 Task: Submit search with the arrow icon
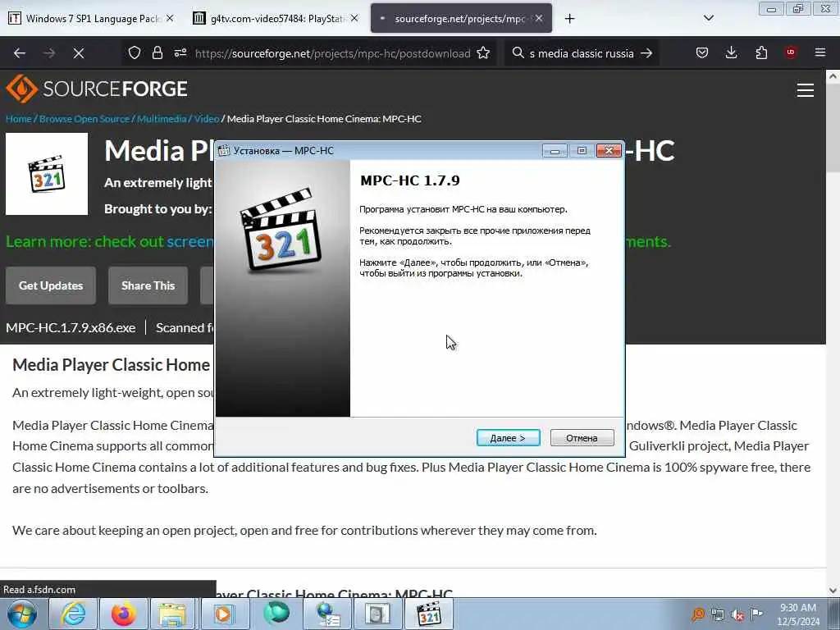(x=646, y=53)
